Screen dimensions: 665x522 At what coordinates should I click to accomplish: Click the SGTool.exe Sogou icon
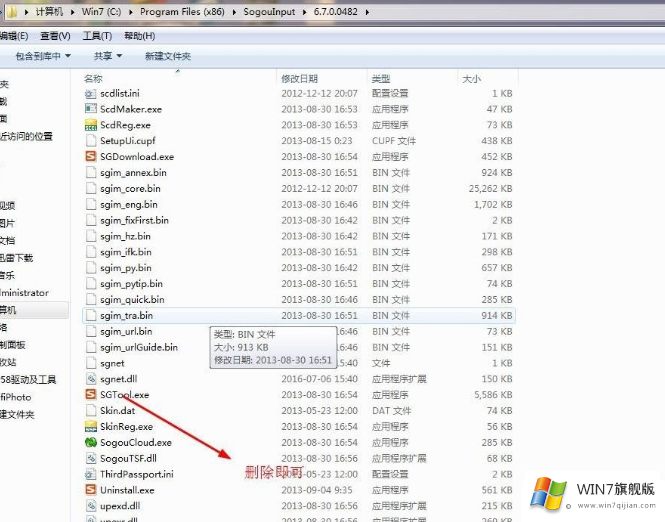(90, 395)
